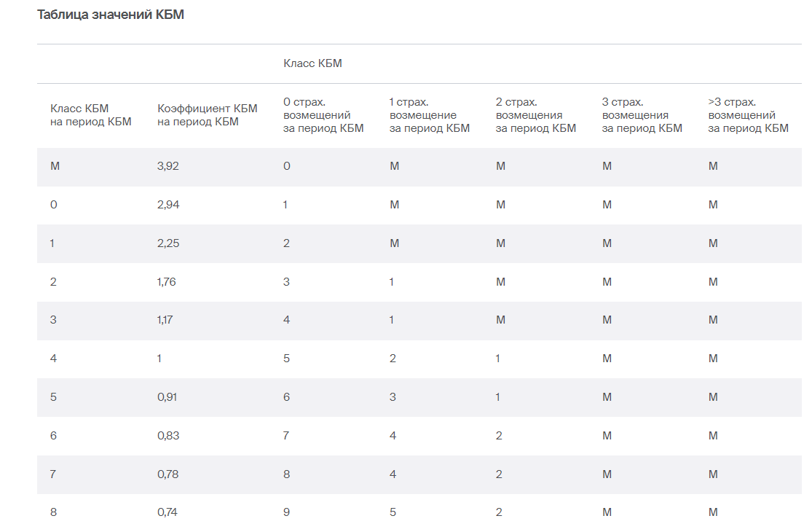
Task: Select the coefficient value 1,17
Action: (x=165, y=320)
